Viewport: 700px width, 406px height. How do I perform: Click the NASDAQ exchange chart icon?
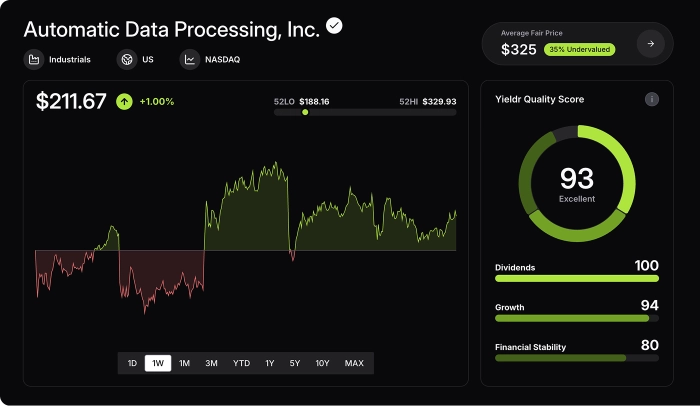[x=190, y=59]
